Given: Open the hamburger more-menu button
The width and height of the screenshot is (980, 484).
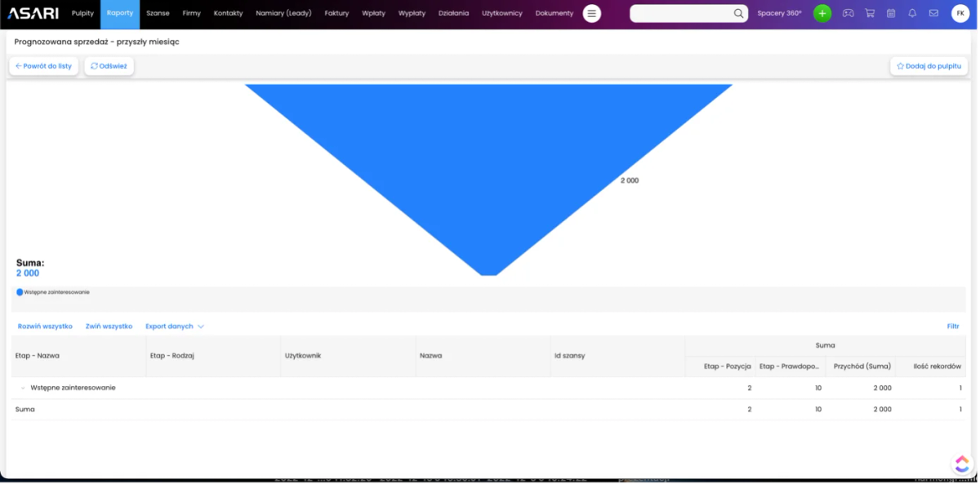Looking at the screenshot, I should point(592,13).
